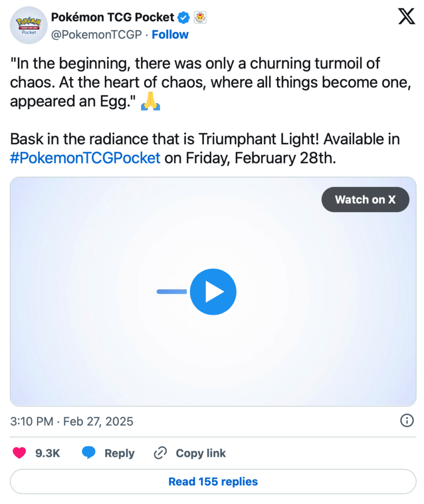Open the #PokemonTCGPocket hashtag

85,158
